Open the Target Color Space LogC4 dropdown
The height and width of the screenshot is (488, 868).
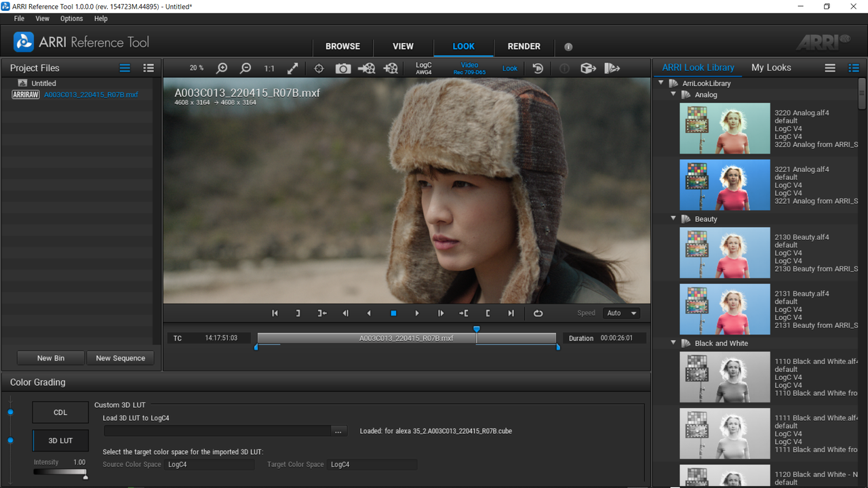372,464
